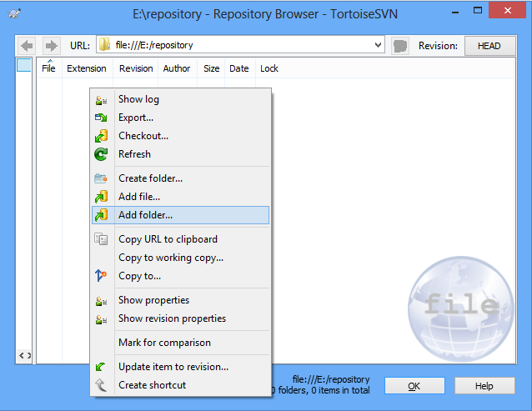
Task: Click the Copy to branch icon
Action: (101, 275)
